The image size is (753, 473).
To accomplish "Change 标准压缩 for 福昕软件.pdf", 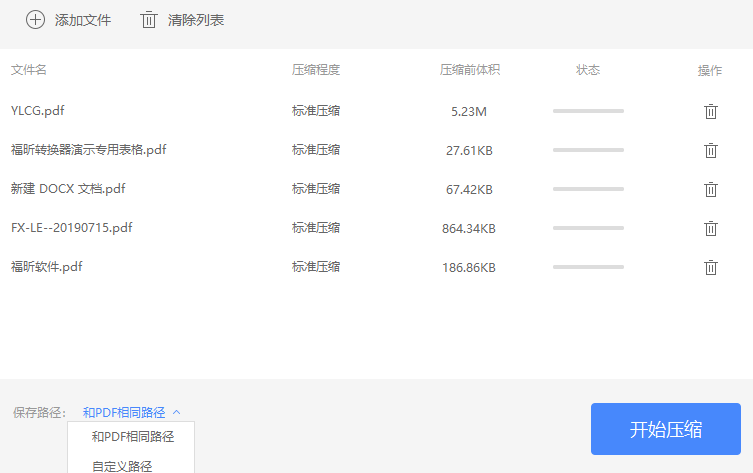I will (316, 267).
